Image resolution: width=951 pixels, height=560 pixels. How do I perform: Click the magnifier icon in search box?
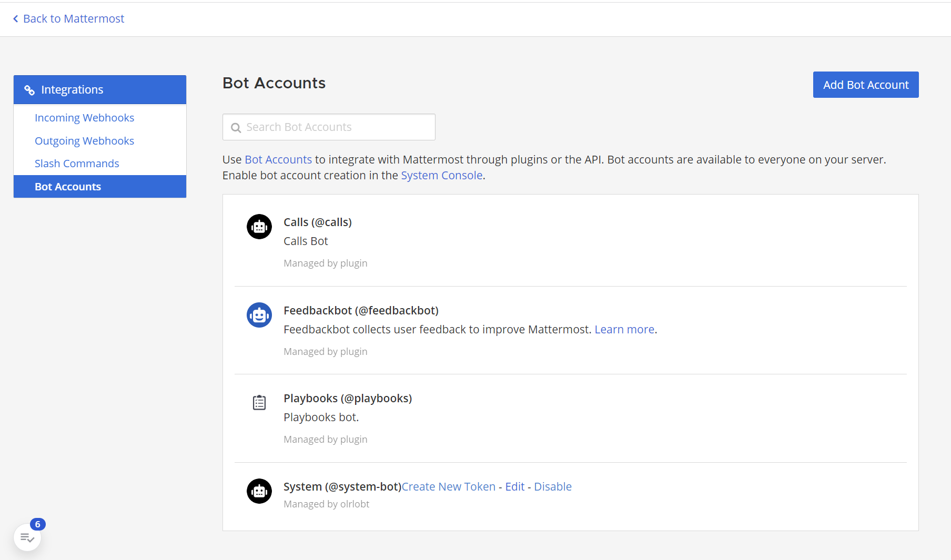tap(236, 128)
